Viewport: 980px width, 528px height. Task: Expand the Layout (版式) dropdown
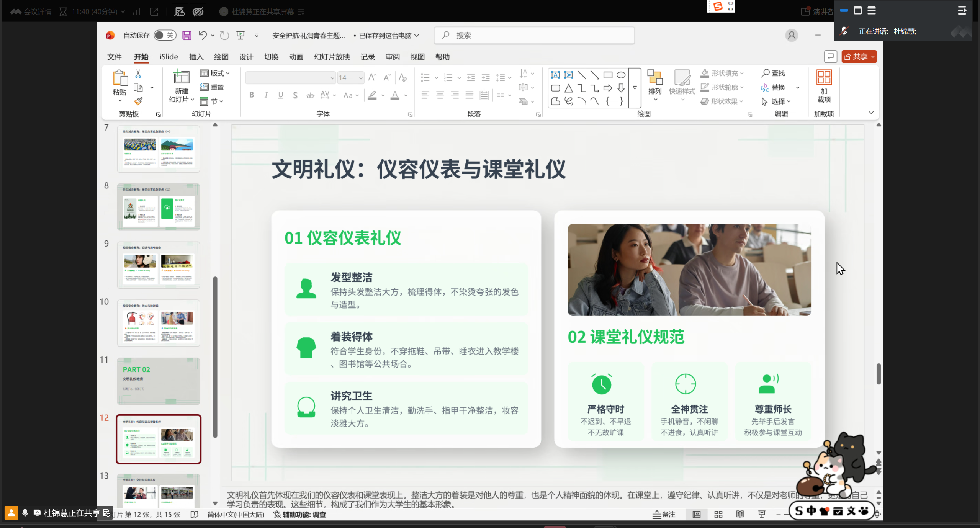tap(215, 73)
